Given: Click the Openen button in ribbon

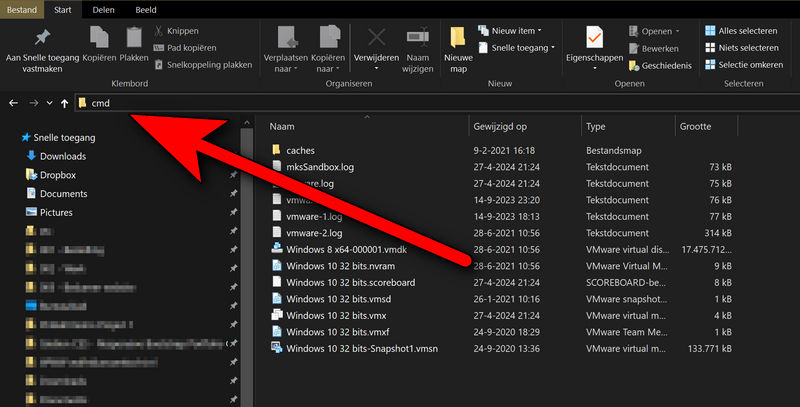Looking at the screenshot, I should pyautogui.click(x=655, y=32).
